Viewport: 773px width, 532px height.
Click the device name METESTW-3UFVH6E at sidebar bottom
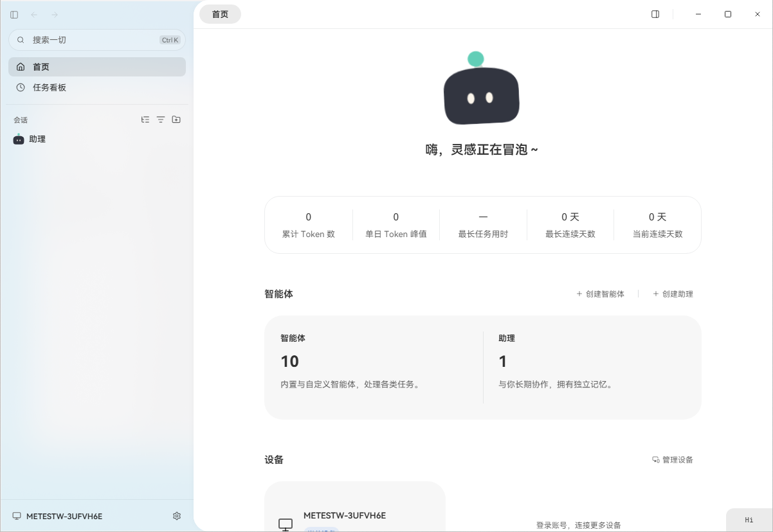64,516
